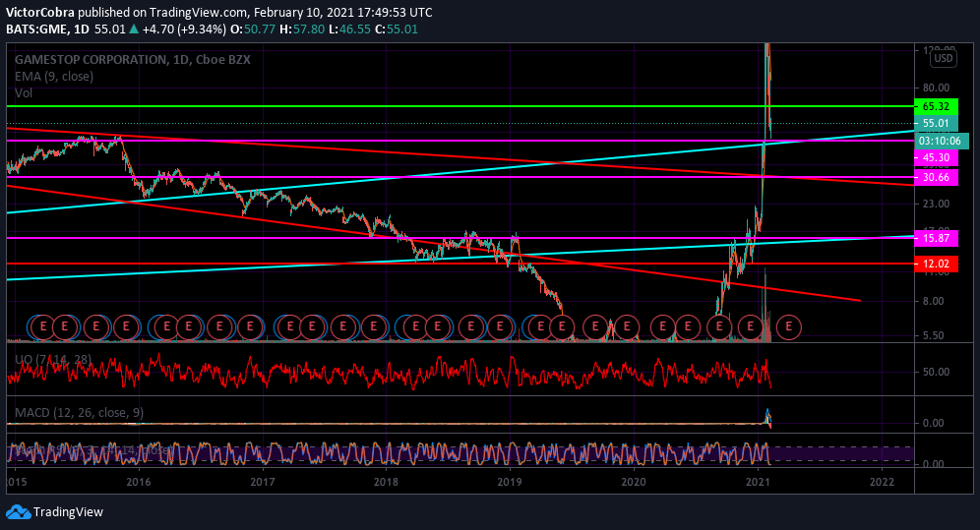Select the green 65.32 price label
The image size is (980, 530).
936,107
